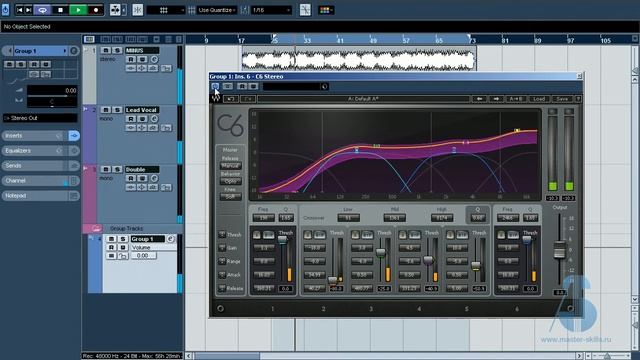Mute the Double track
640x360 pixels.
[x=106, y=169]
